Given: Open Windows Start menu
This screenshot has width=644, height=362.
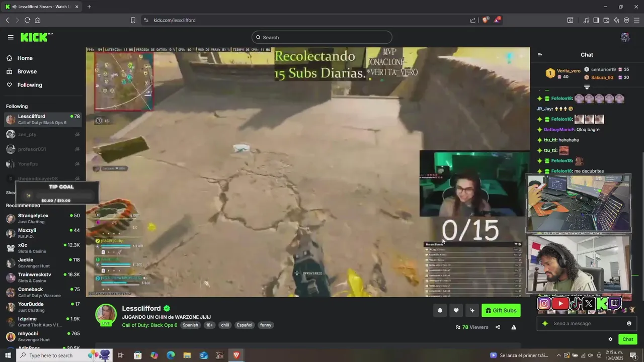Looking at the screenshot, I should (8, 355).
